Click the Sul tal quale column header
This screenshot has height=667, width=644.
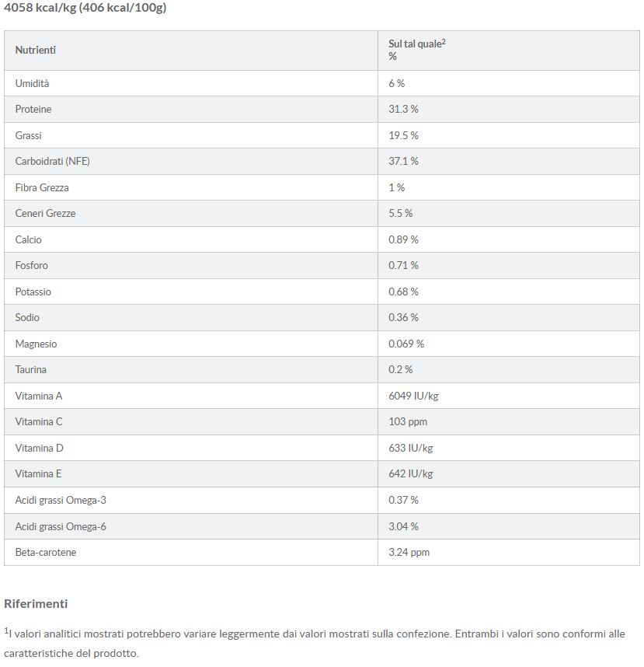click(x=417, y=50)
